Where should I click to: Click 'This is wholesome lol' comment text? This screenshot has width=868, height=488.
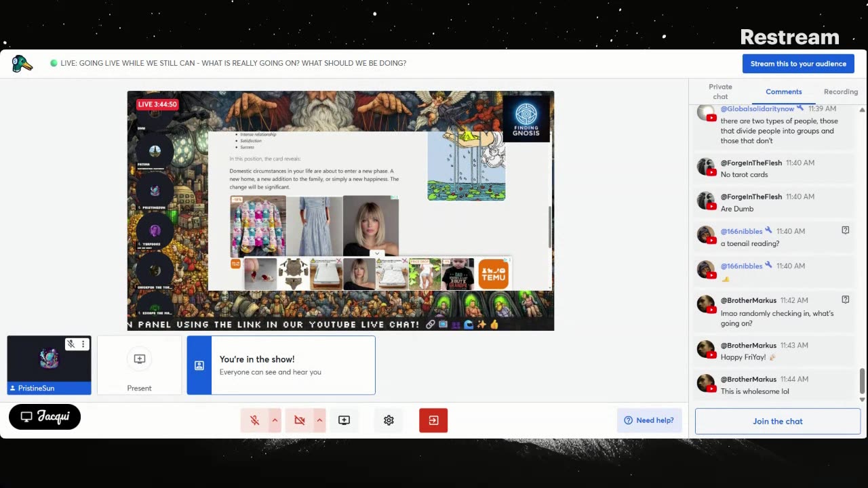coord(755,391)
